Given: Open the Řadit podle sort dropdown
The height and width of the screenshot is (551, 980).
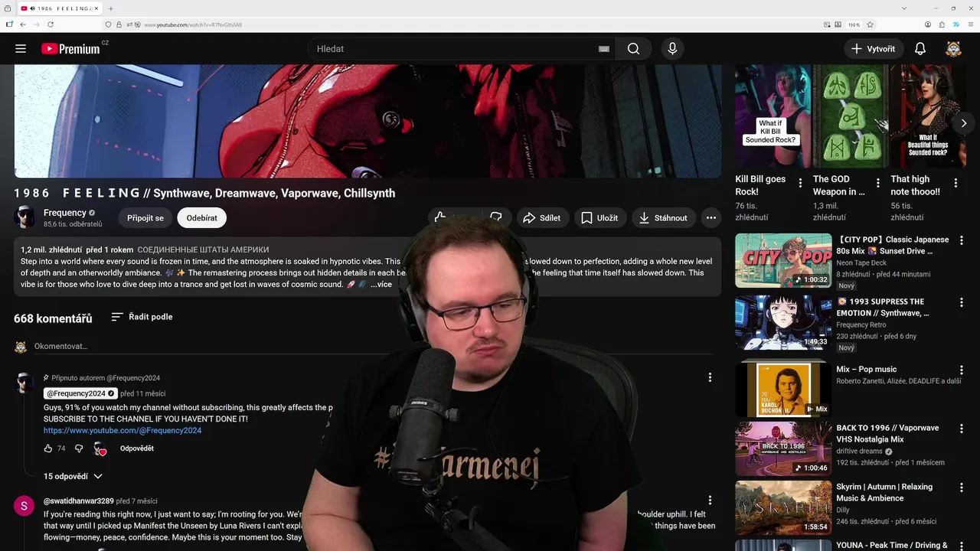Looking at the screenshot, I should (142, 316).
